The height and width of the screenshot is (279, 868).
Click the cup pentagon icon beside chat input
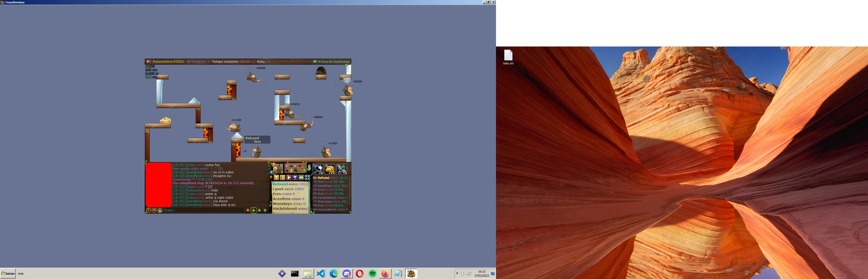160,210
